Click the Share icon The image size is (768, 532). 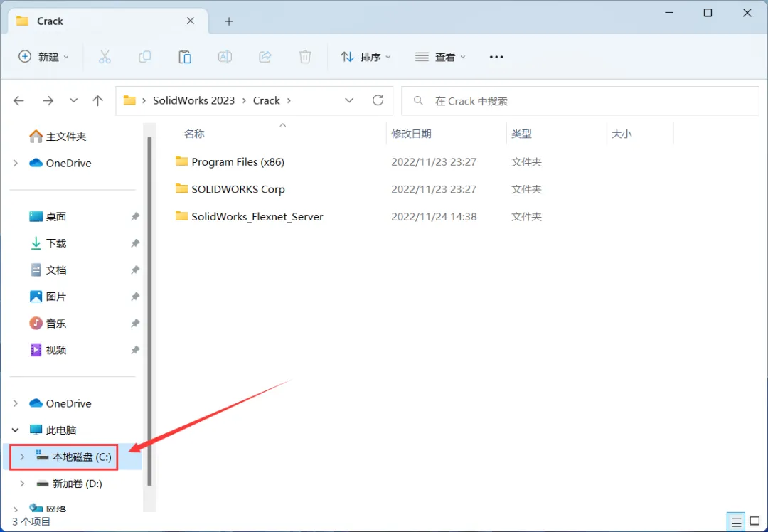(x=265, y=57)
